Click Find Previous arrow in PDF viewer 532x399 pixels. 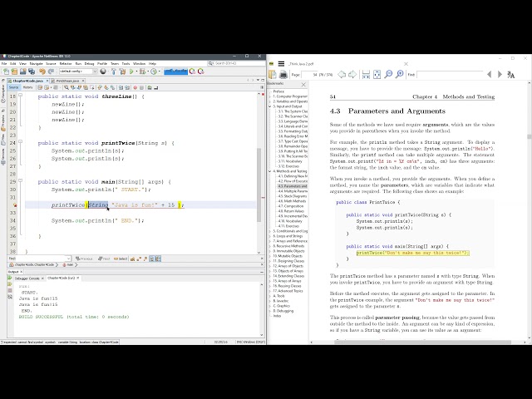(489, 74)
